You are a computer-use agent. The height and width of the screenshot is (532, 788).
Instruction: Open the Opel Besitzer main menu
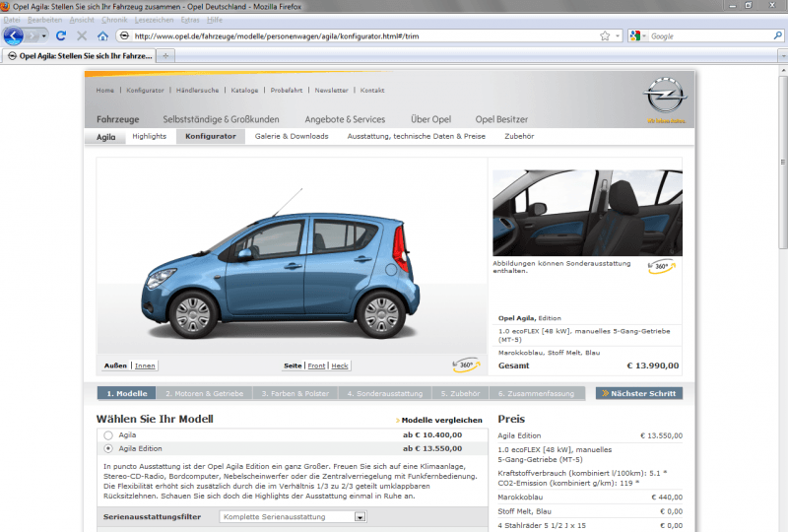(x=501, y=119)
